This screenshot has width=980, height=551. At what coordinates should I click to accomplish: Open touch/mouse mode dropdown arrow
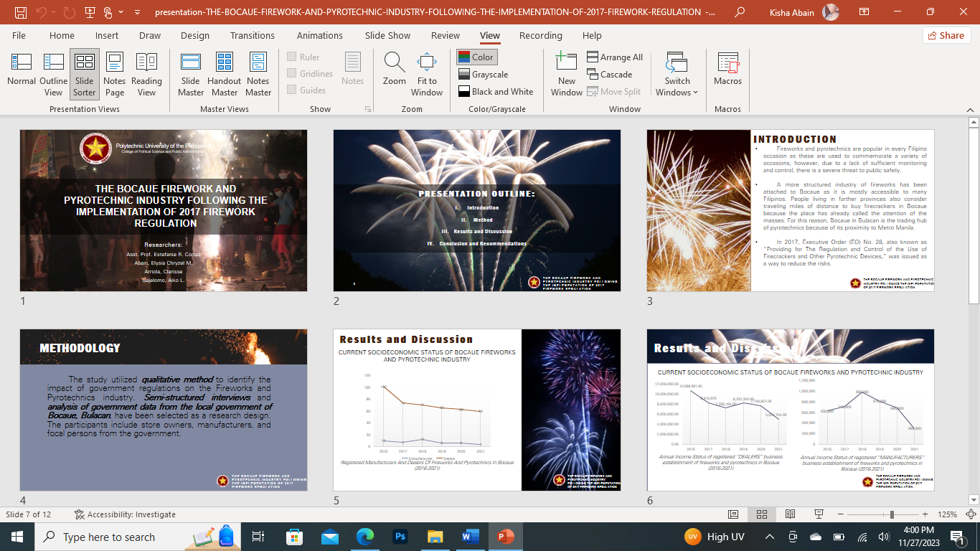coord(120,12)
